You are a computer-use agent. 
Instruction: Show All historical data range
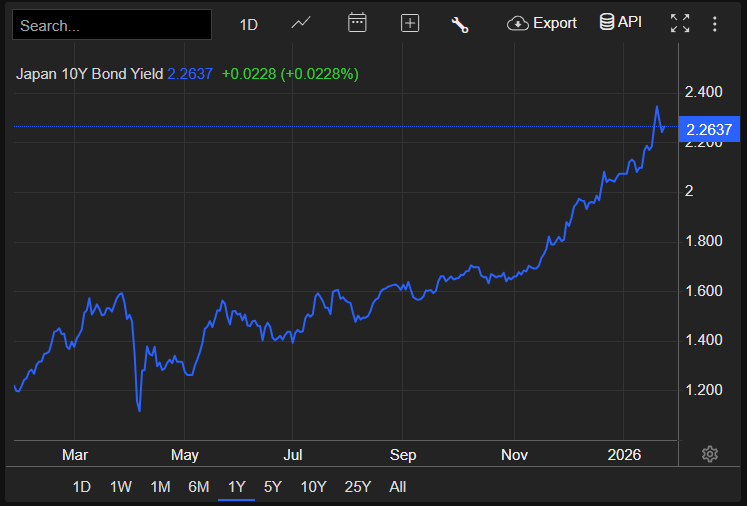398,487
